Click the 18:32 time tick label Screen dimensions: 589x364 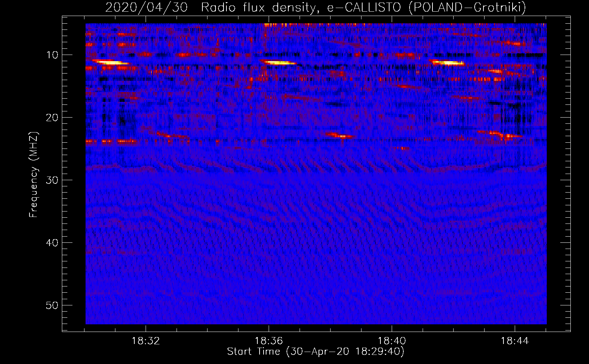coord(146,341)
